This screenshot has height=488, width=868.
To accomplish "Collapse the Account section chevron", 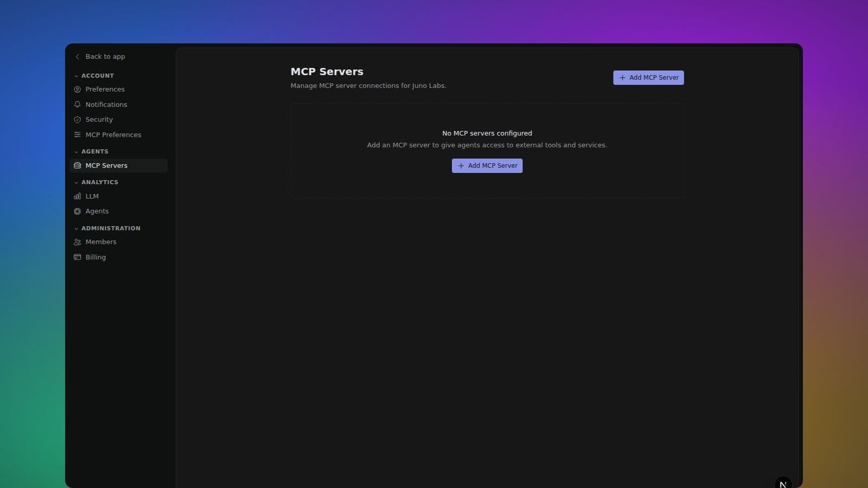I will click(76, 76).
